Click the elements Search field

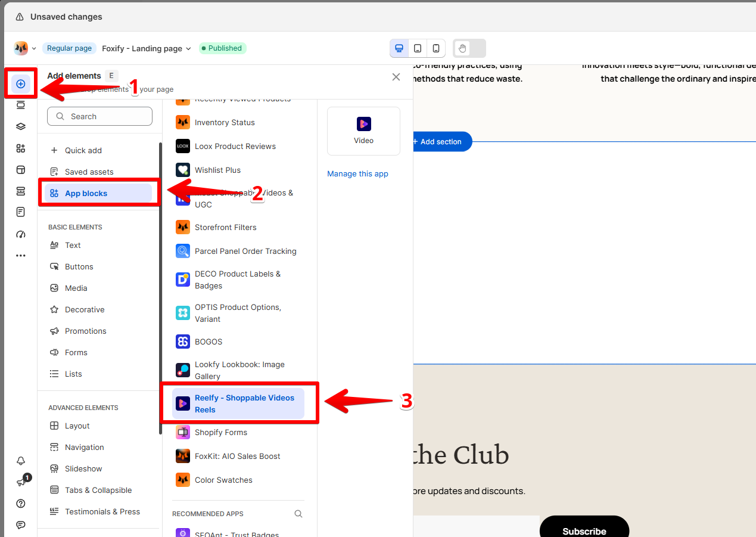tap(100, 116)
